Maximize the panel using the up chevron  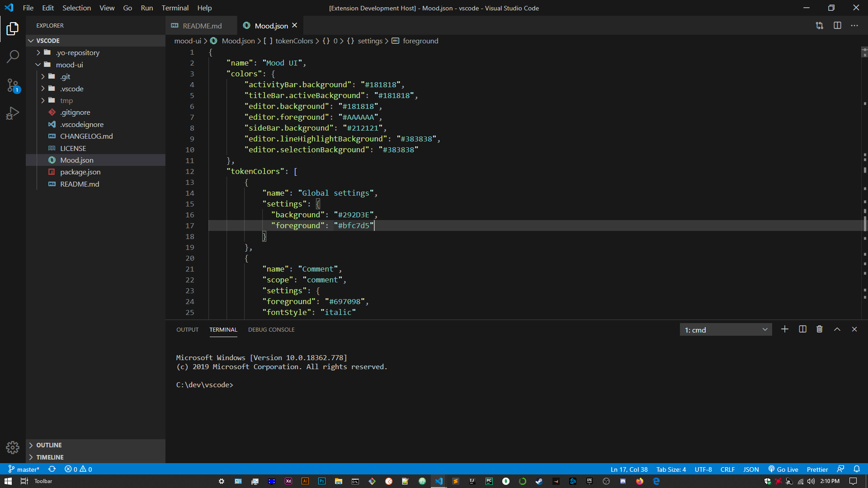click(x=837, y=329)
